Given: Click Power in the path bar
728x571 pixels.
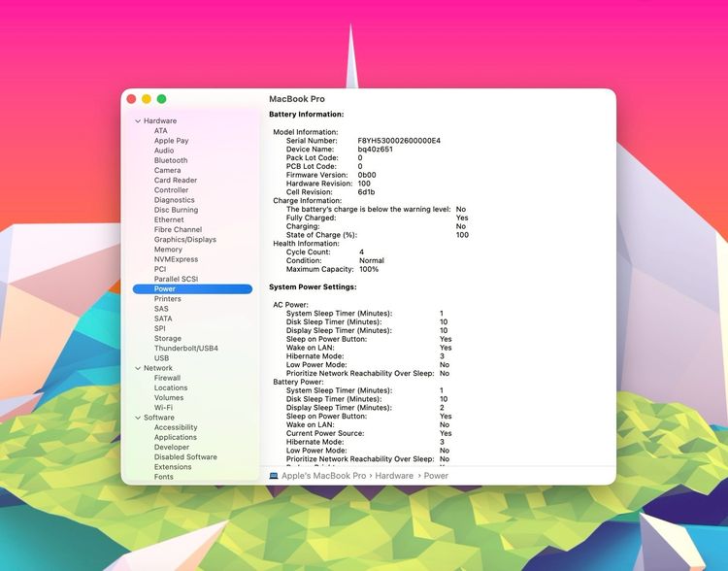Looking at the screenshot, I should coord(436,476).
